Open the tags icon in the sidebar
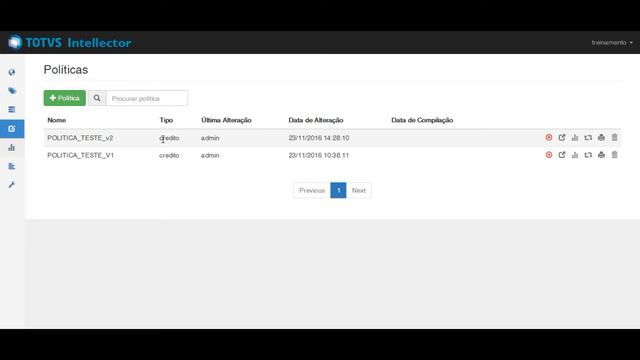 click(12, 91)
